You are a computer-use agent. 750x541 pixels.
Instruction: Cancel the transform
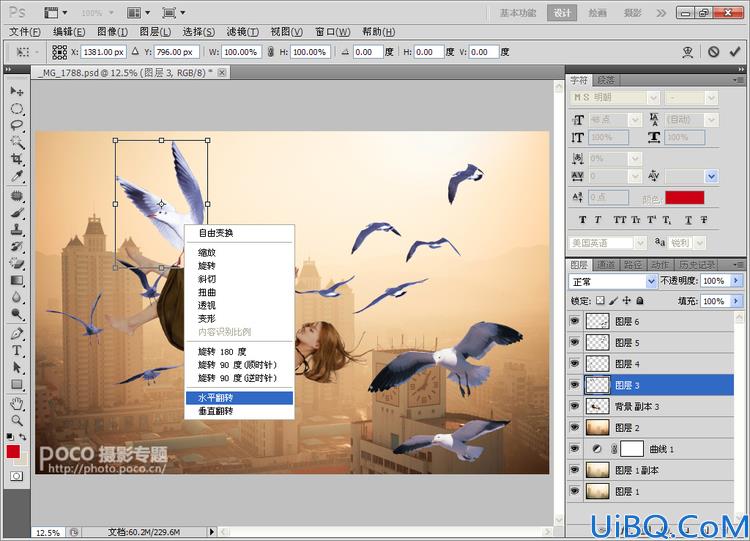(714, 52)
